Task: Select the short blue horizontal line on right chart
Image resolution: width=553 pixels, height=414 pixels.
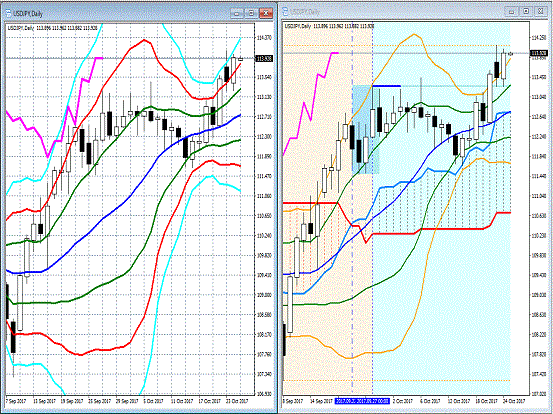Action: [x=387, y=86]
